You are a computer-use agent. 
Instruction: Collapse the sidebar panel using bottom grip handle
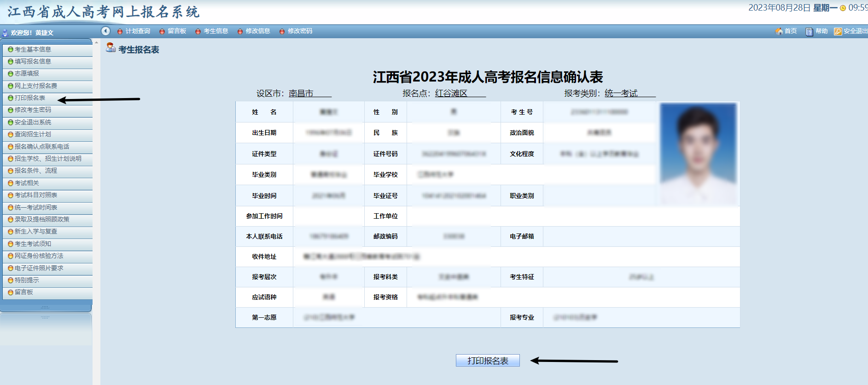coord(45,307)
